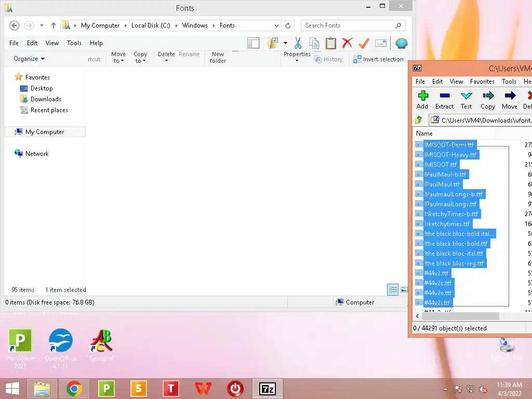Image resolution: width=532 pixels, height=399 pixels.
Task: Click the search magnifier icon in Fonts window
Action: coord(398,25)
